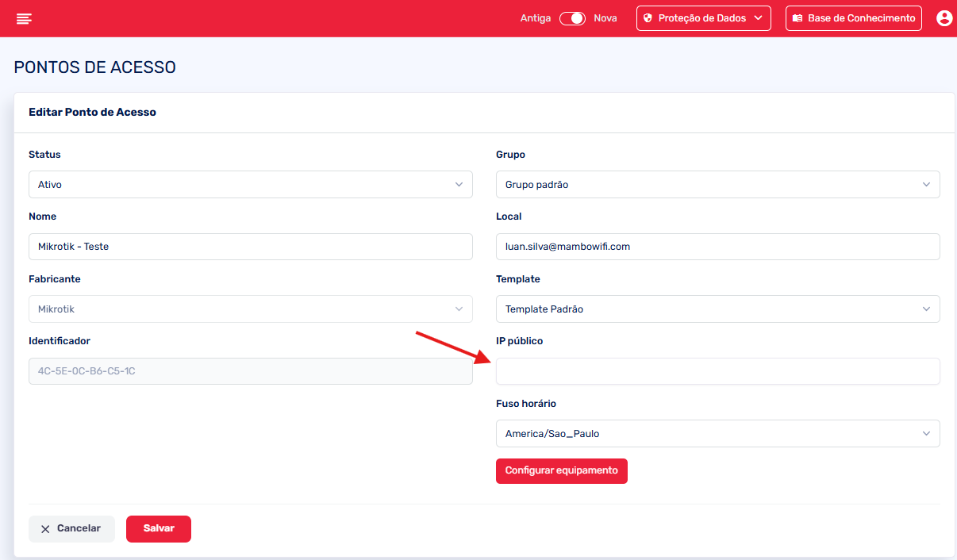Click the shield icon in Proteção de Dados
Image resolution: width=957 pixels, height=560 pixels.
click(648, 18)
